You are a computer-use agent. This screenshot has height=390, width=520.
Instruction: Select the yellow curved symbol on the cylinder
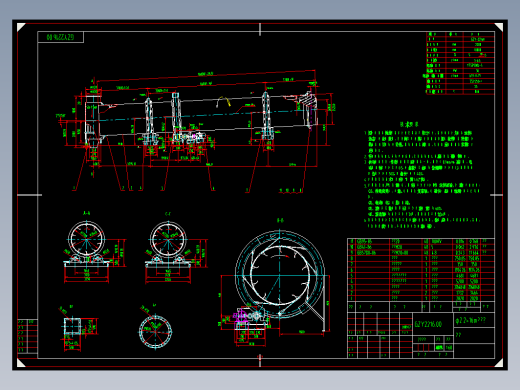tap(223, 102)
